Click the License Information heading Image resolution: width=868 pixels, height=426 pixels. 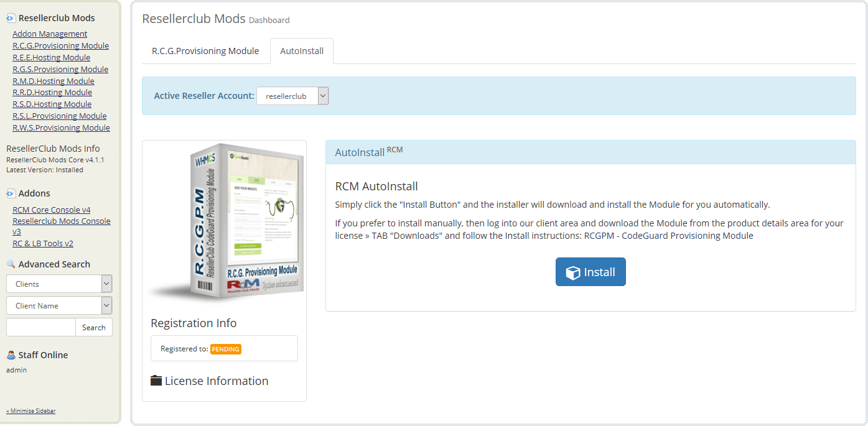tap(217, 381)
